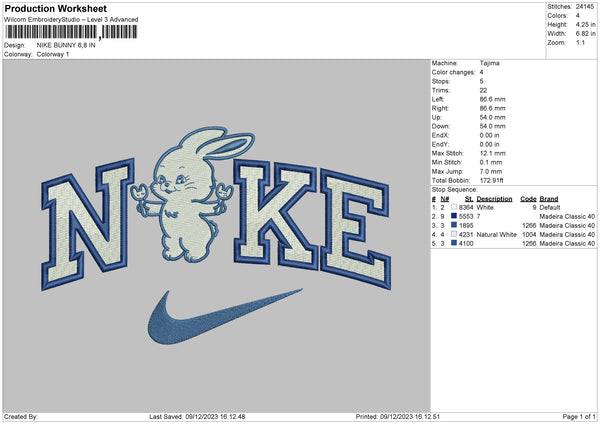Screen dimensions: 600x424
Task: Select the design name 'NIKE BUNNY 6,8 IN'
Action: tap(66, 45)
